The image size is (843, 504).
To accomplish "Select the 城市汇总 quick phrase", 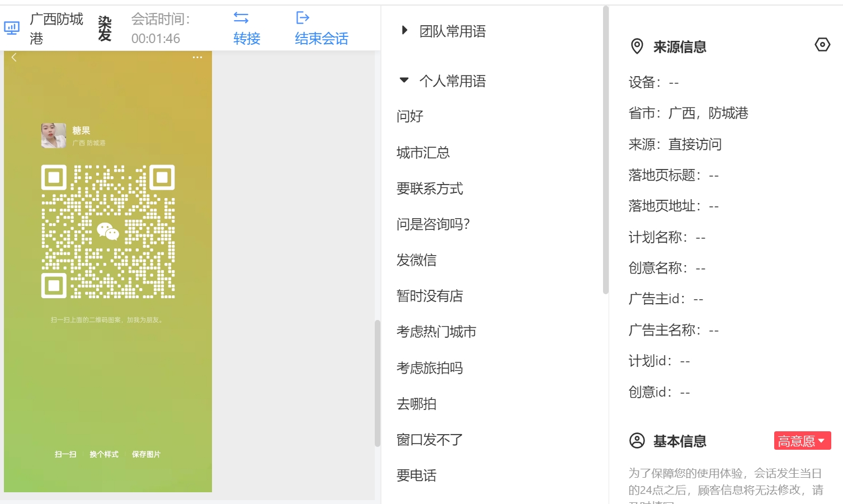I will click(423, 153).
